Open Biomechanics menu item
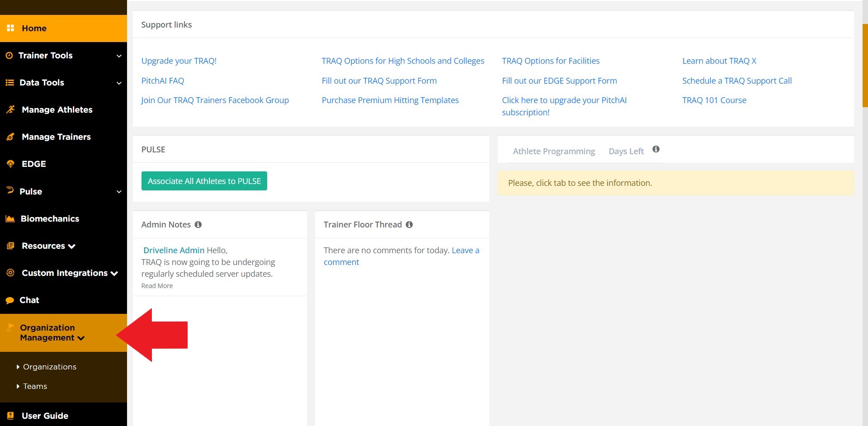The height and width of the screenshot is (426, 868). point(63,219)
